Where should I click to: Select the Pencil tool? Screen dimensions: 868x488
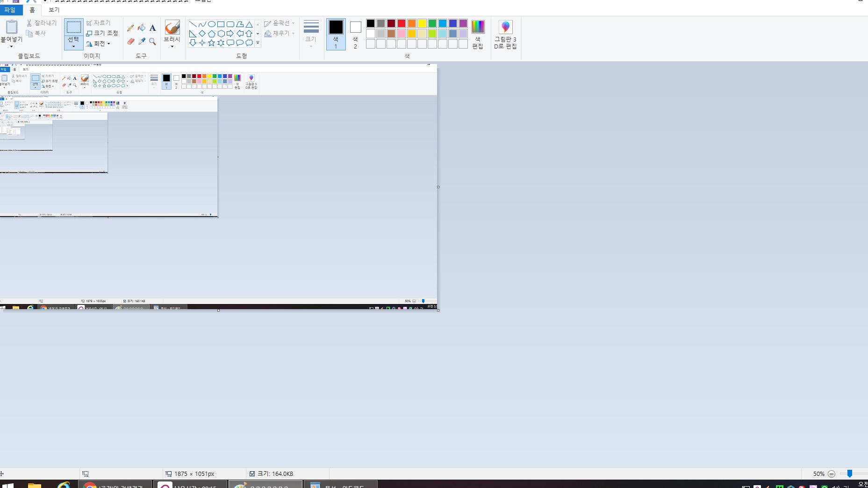[x=130, y=28]
